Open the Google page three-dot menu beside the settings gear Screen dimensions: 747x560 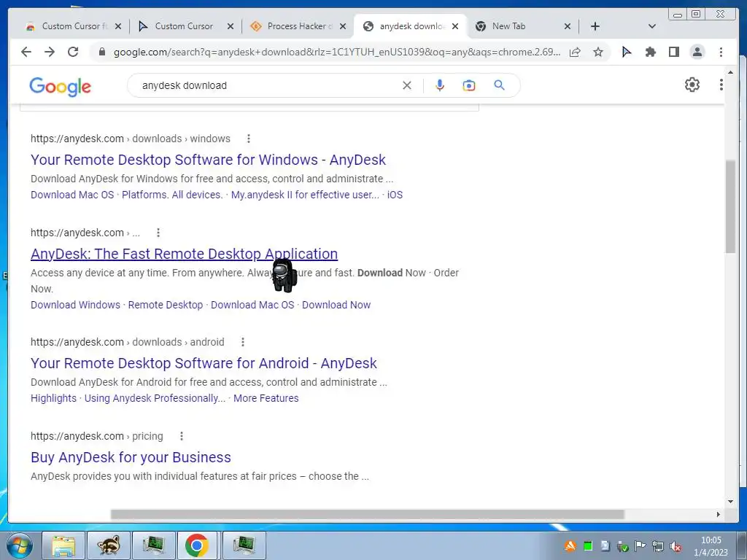[721, 85]
